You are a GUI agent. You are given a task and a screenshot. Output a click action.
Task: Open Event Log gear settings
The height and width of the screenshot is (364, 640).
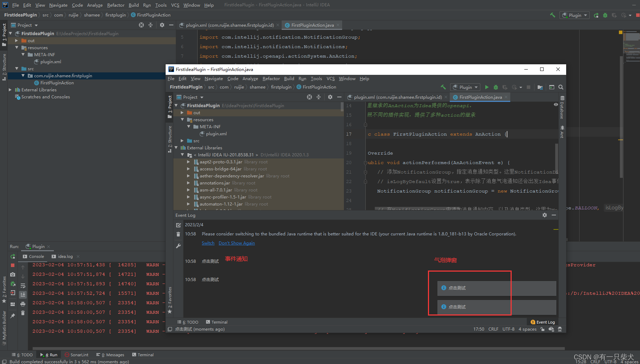[x=545, y=215]
